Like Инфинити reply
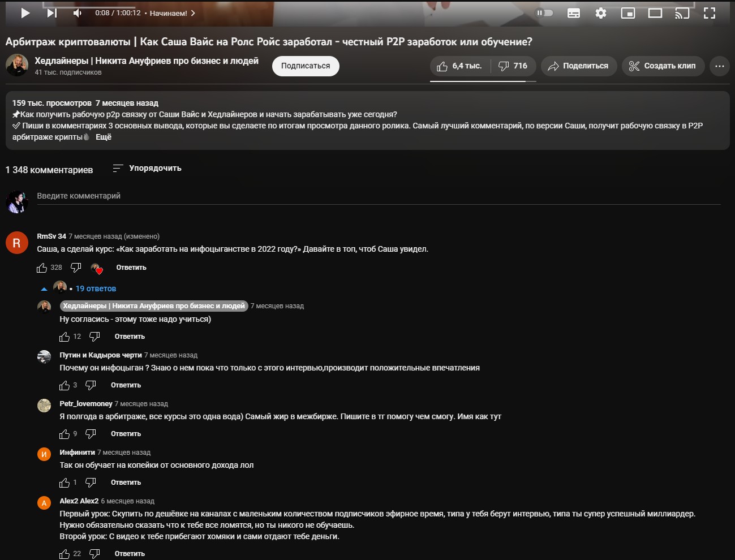 [65, 483]
